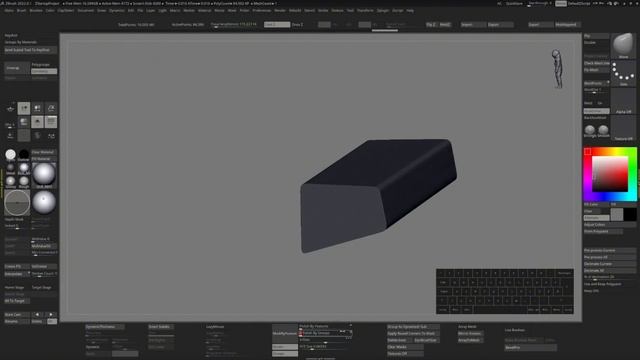Viewport: 640px width, 360px height.
Task: Click Send Subtd Tool To KeyShot
Action: pyautogui.click(x=30, y=50)
